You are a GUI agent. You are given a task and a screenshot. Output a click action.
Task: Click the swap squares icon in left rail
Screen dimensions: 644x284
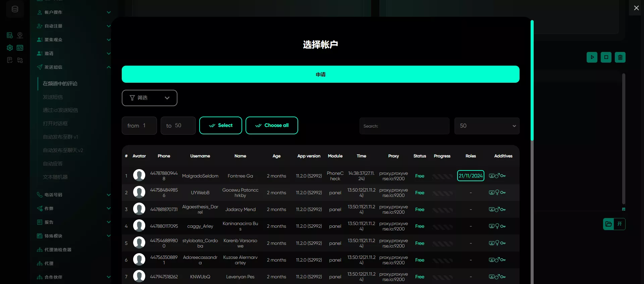coord(20,60)
